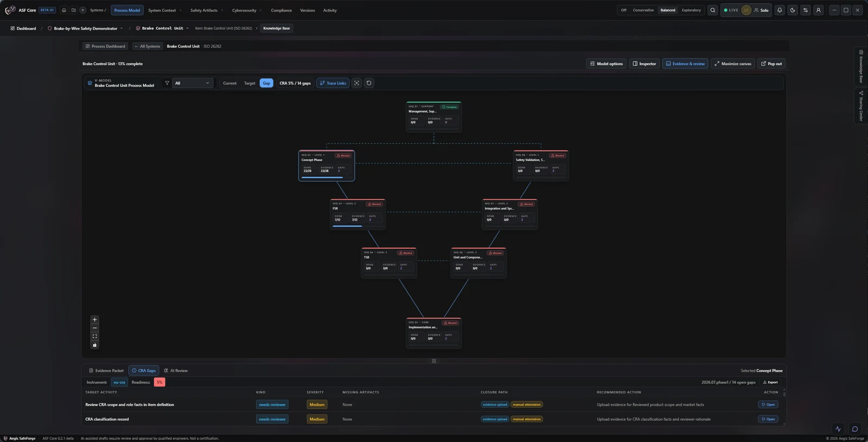The width and height of the screenshot is (868, 442).
Task: Click the canvas zoom in plus button
Action: [94, 320]
